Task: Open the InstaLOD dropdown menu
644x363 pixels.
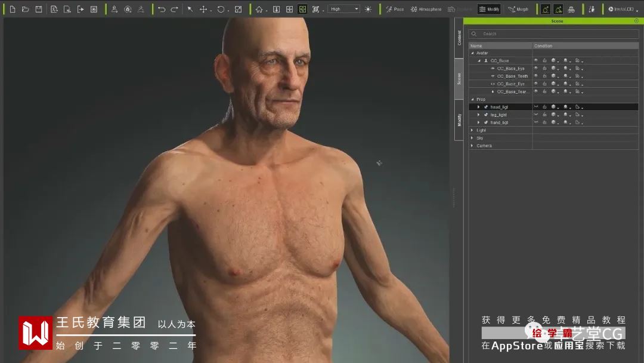Action: (x=624, y=9)
